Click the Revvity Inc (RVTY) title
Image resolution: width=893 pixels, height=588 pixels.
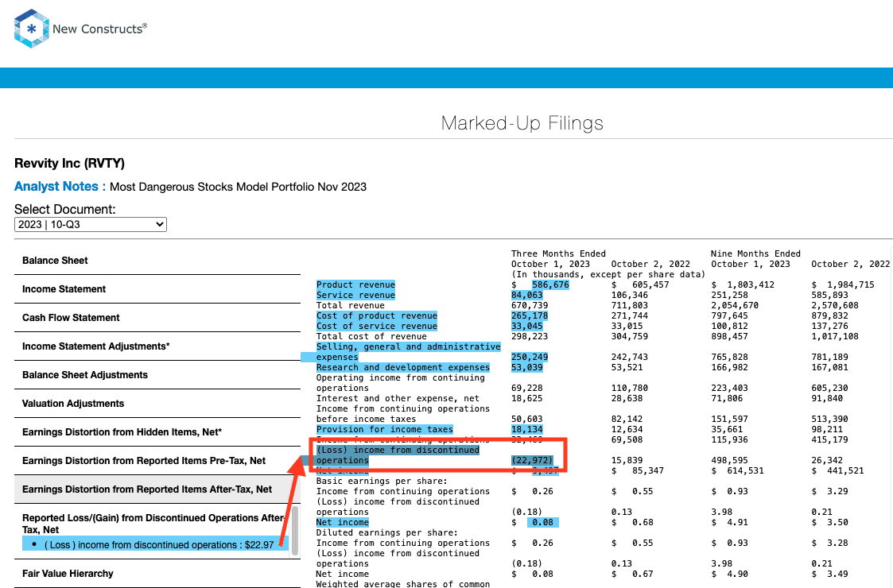pyautogui.click(x=69, y=164)
